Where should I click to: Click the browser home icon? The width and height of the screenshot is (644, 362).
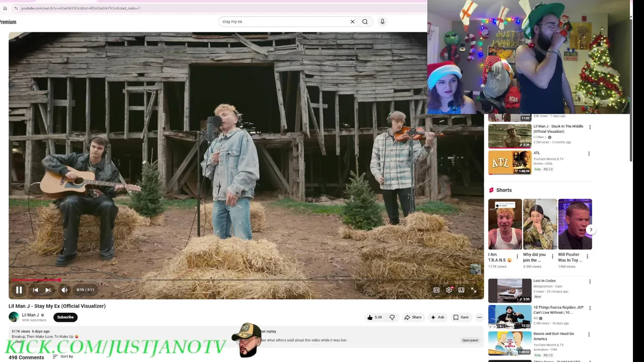point(5,8)
